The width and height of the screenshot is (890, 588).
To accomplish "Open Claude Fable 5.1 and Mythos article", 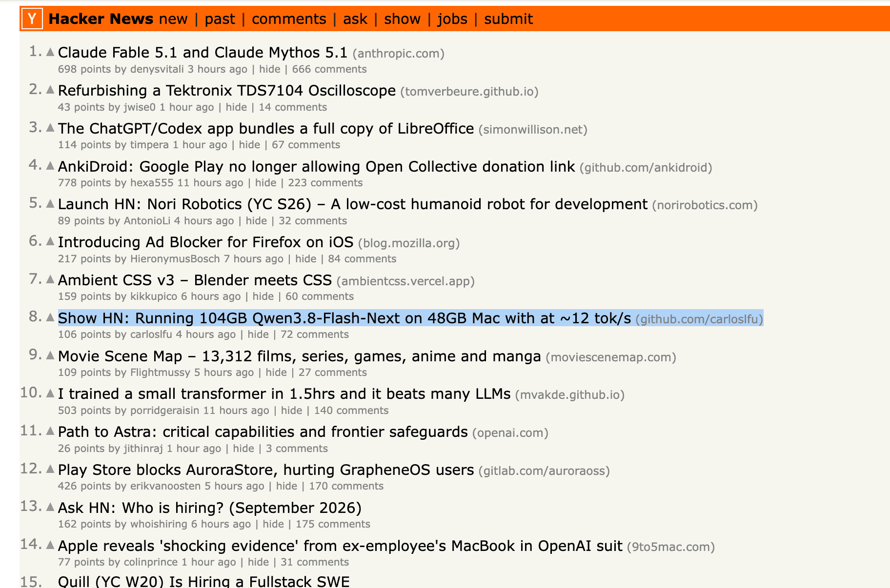I will [202, 52].
